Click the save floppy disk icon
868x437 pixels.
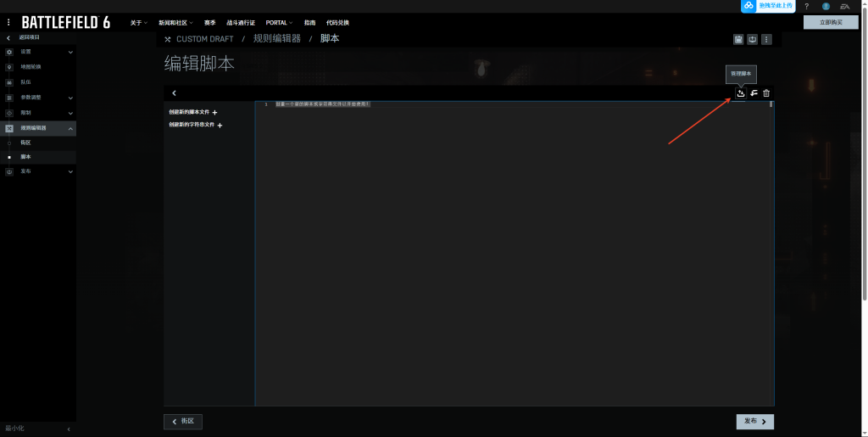[x=738, y=39]
